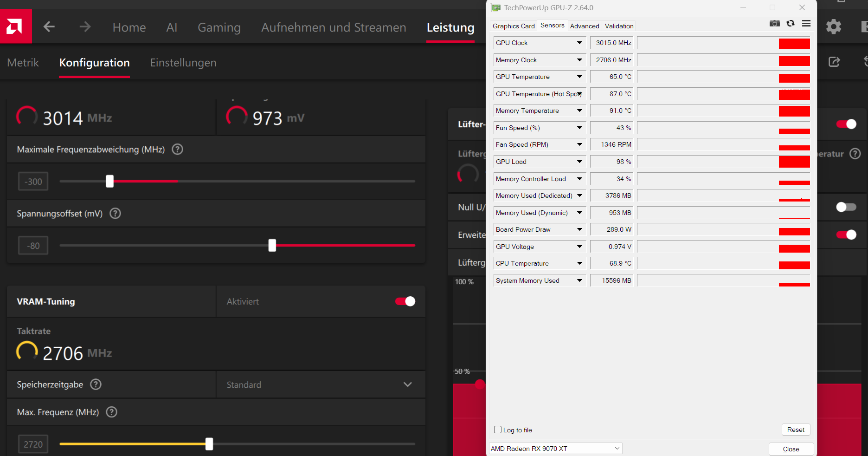
Task: Open the GPU Voltage sensor dropdown
Action: pos(579,247)
